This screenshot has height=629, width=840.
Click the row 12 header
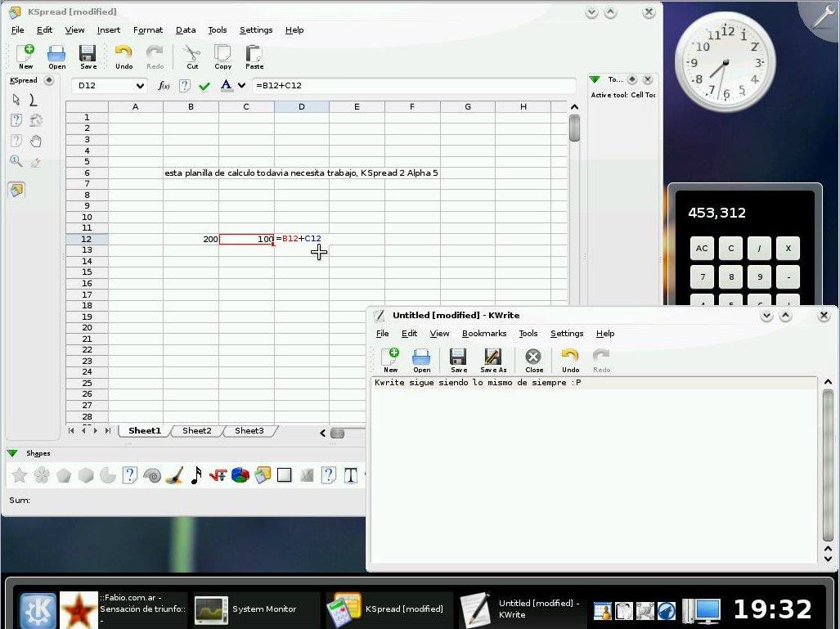[x=87, y=239]
